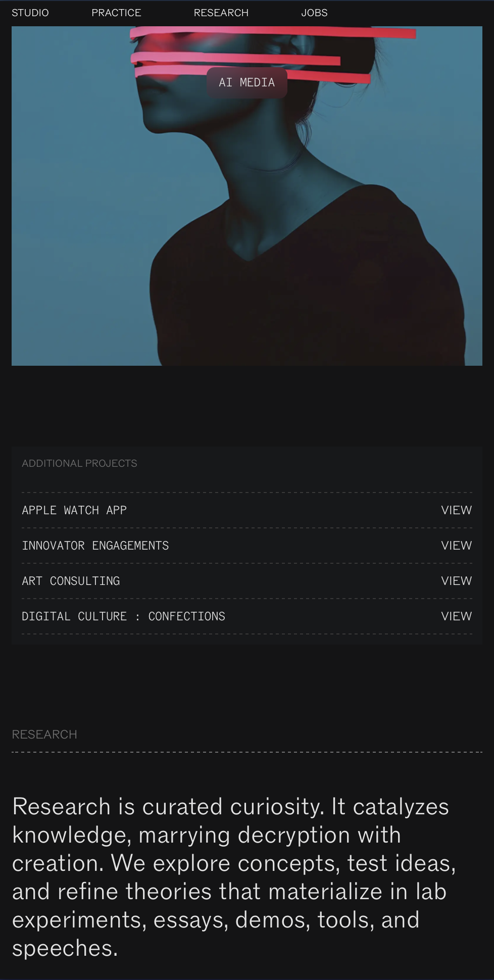Select RESEARCH in the top navigation
Viewport: 494px width, 980px height.
pyautogui.click(x=221, y=13)
